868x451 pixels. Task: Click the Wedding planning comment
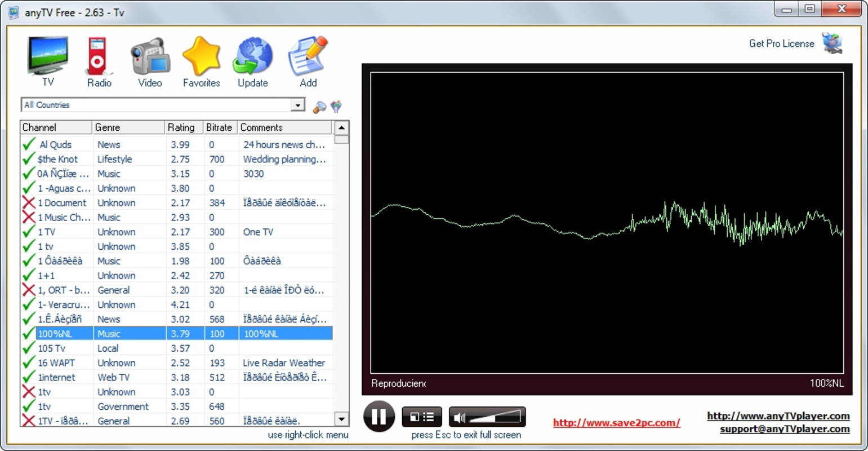(284, 160)
